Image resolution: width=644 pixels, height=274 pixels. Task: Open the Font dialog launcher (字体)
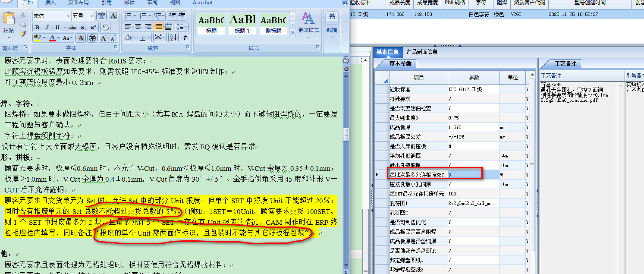click(116, 47)
